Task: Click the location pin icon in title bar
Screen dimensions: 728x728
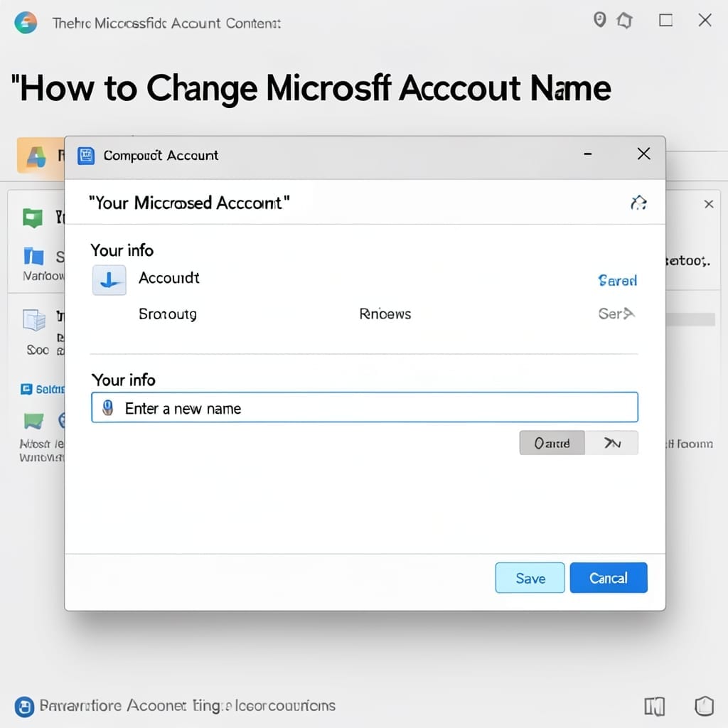Action: point(599,20)
